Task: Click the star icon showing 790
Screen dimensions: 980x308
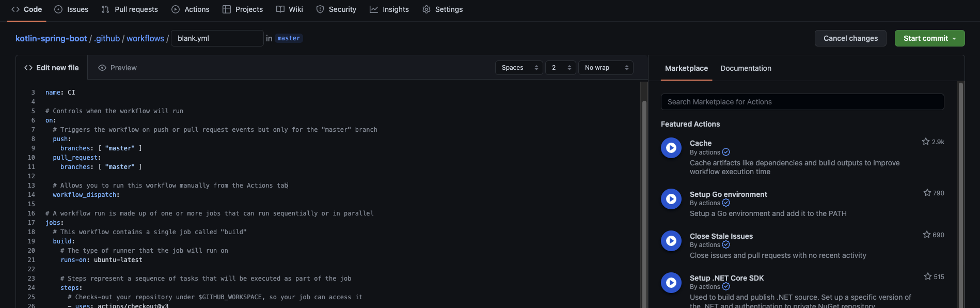Action: [927, 193]
